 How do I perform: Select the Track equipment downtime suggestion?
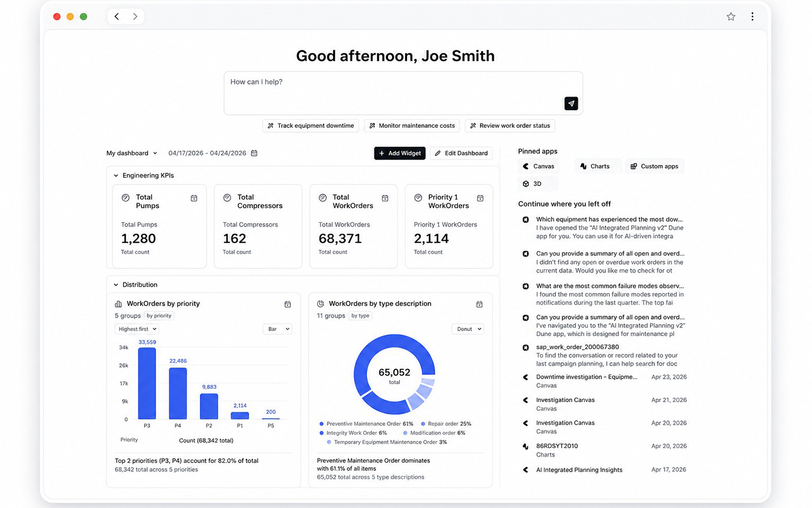[x=311, y=126]
